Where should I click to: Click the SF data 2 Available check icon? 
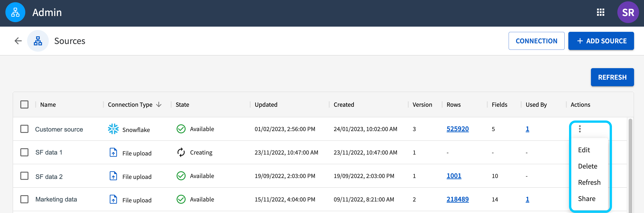click(181, 176)
